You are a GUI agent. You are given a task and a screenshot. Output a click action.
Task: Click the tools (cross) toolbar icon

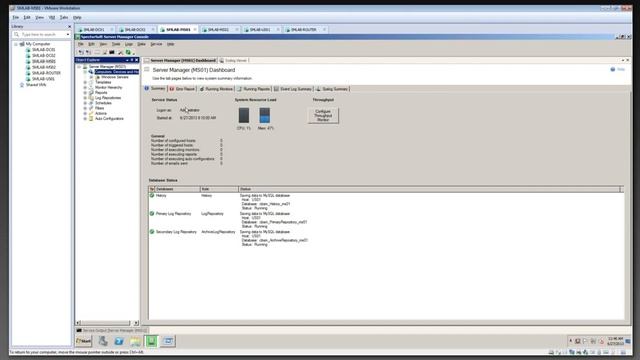(x=120, y=52)
